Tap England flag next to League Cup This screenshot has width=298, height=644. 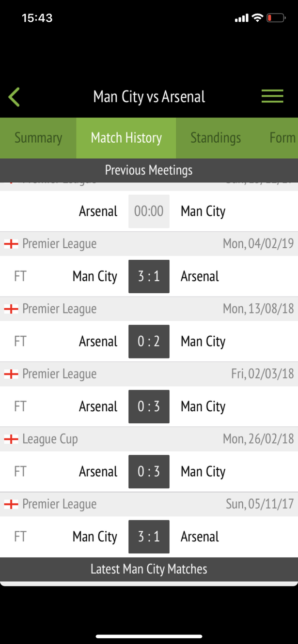click(x=11, y=439)
